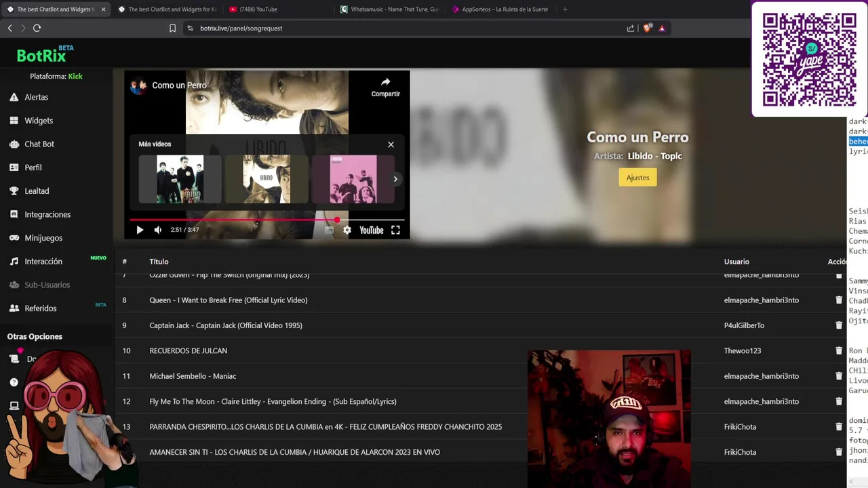Delete Michael Sembello Maniac request
Viewport: 868px width, 488px height.
[x=839, y=376]
